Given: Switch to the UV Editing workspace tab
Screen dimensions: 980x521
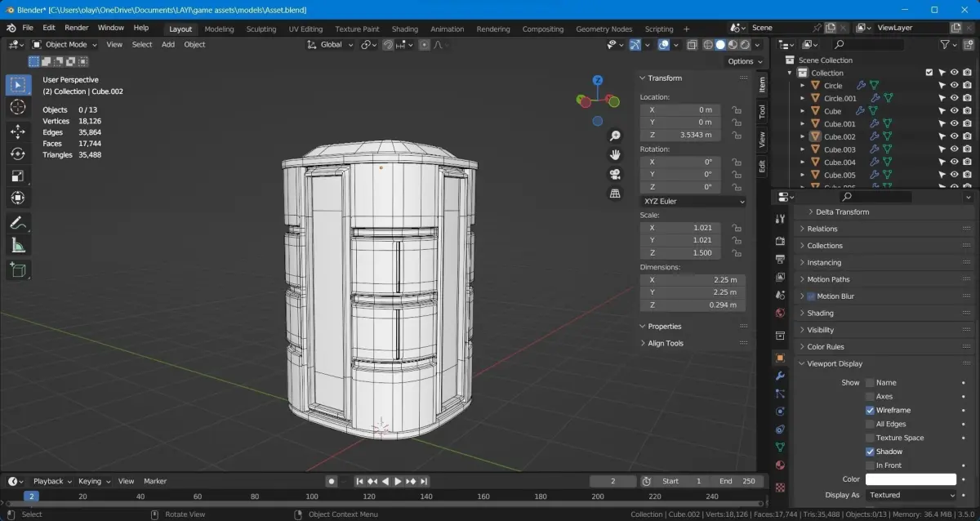Looking at the screenshot, I should pos(305,29).
